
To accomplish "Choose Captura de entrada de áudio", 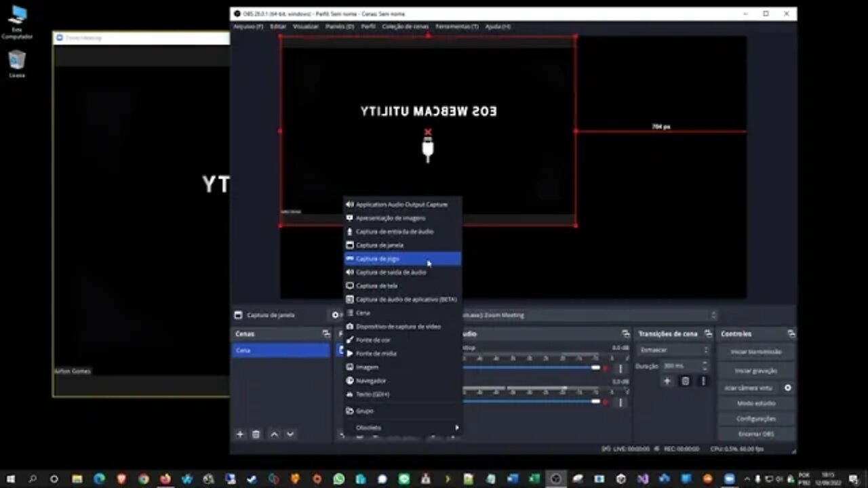I will click(402, 231).
